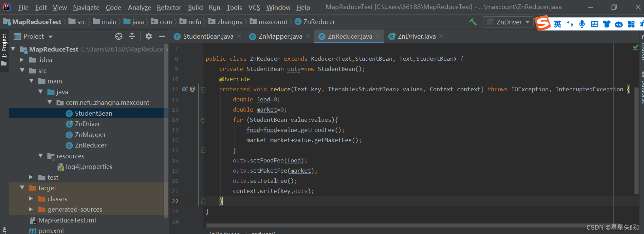This screenshot has width=644, height=234.
Task: Collapse the MapReduceTest project root node
Action: click(x=13, y=49)
